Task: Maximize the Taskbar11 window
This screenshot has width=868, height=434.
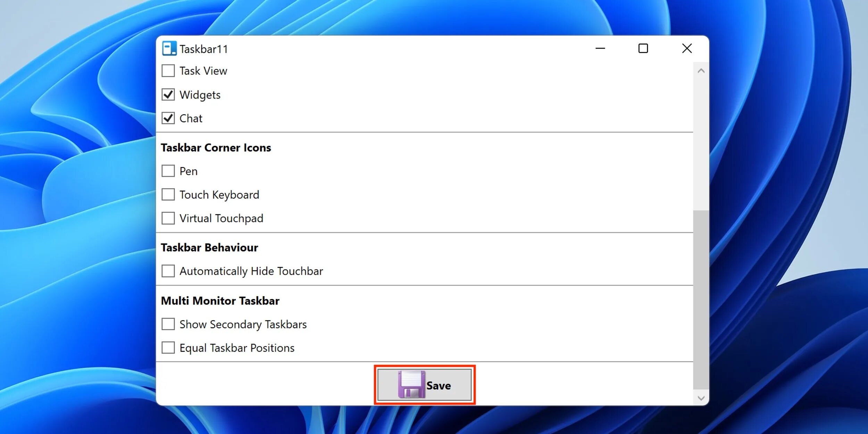Action: pyautogui.click(x=643, y=49)
